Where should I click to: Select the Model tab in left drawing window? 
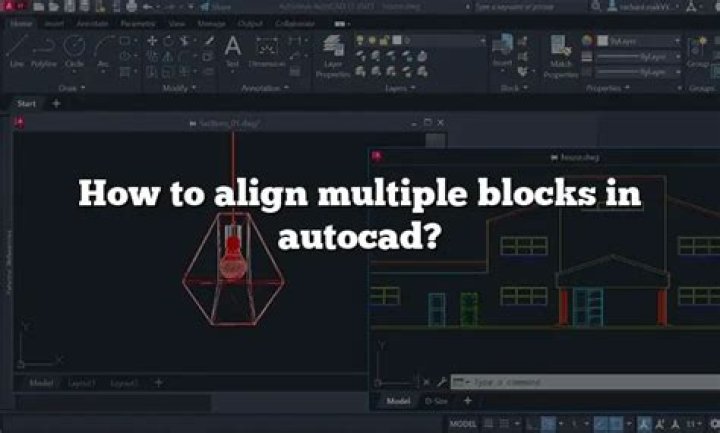tap(40, 382)
